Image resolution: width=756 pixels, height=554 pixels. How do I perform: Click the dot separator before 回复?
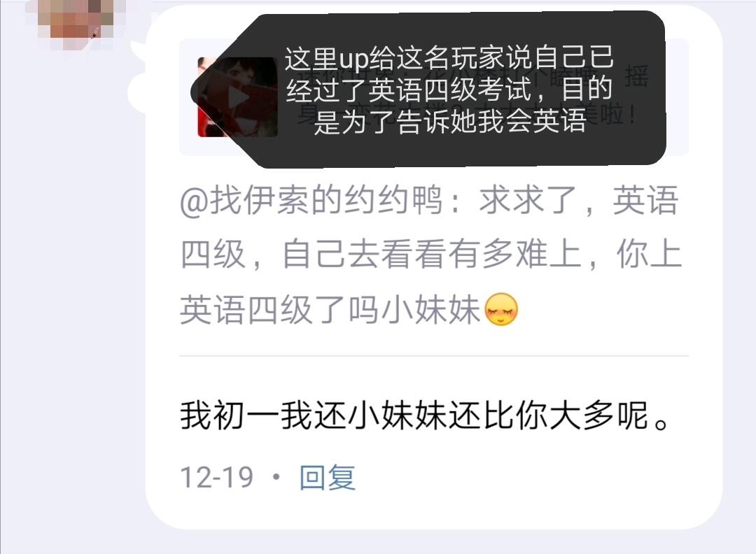click(x=276, y=477)
